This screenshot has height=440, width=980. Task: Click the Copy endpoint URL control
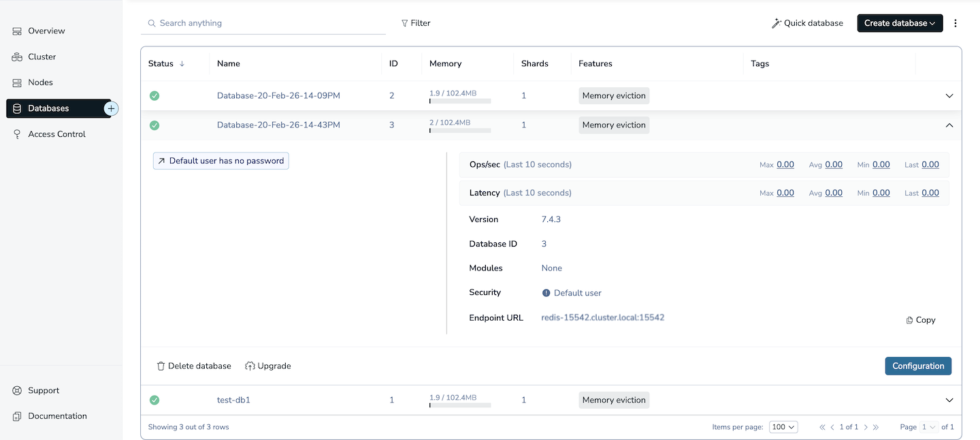click(920, 319)
